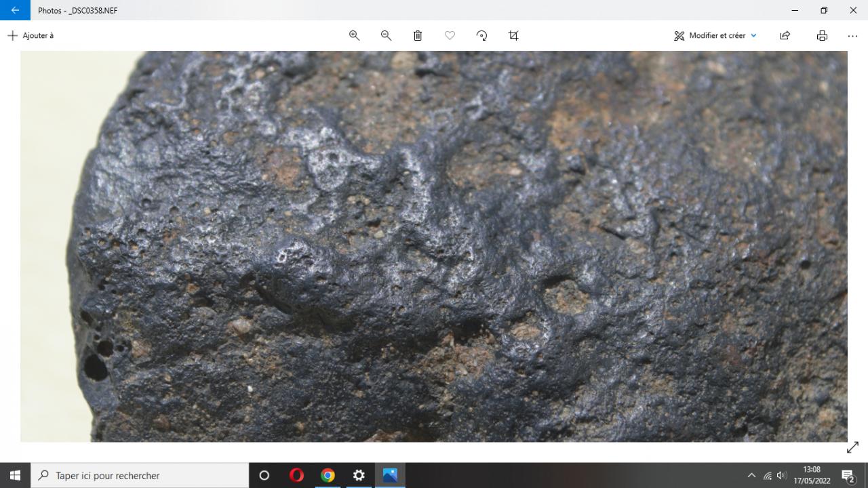The image size is (868, 488).
Task: Close the Photos window
Action: point(853,10)
